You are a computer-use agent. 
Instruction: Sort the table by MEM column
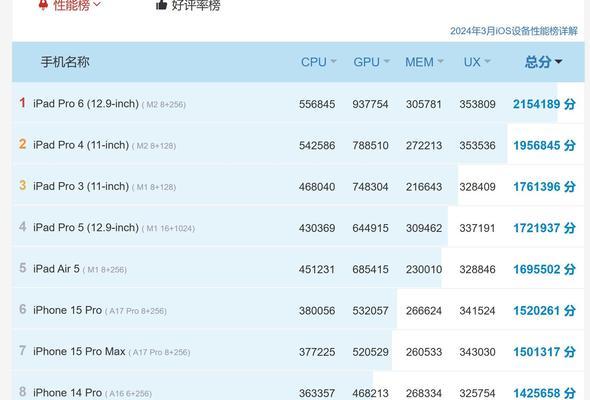point(424,62)
